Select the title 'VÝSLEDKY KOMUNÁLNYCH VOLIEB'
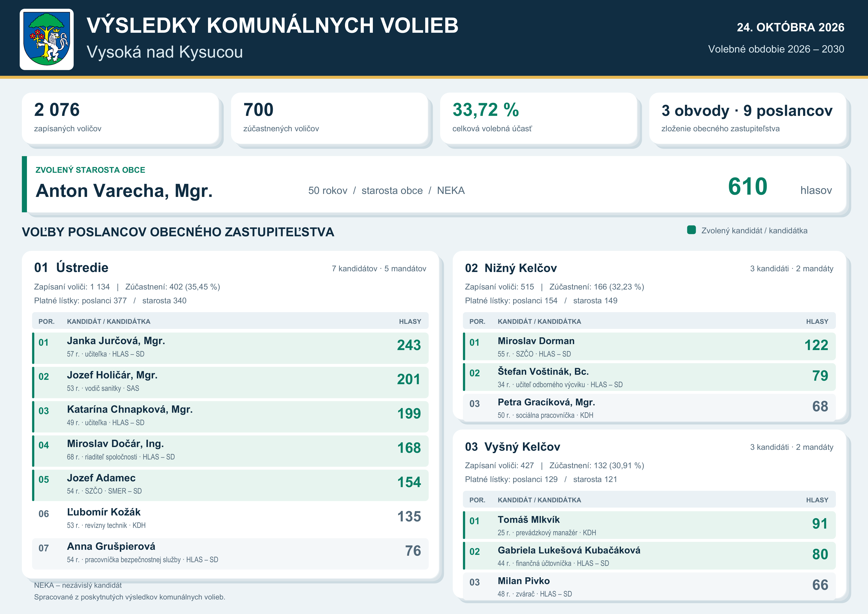Viewport: 868px width, 614px height. click(x=272, y=25)
